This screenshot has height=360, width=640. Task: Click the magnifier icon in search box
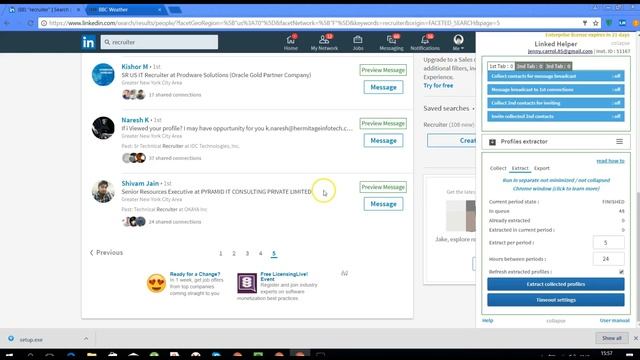[107, 42]
